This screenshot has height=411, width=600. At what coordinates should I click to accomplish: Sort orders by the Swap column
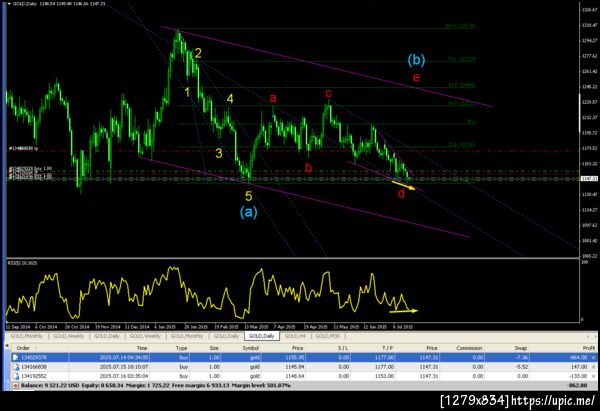520,348
